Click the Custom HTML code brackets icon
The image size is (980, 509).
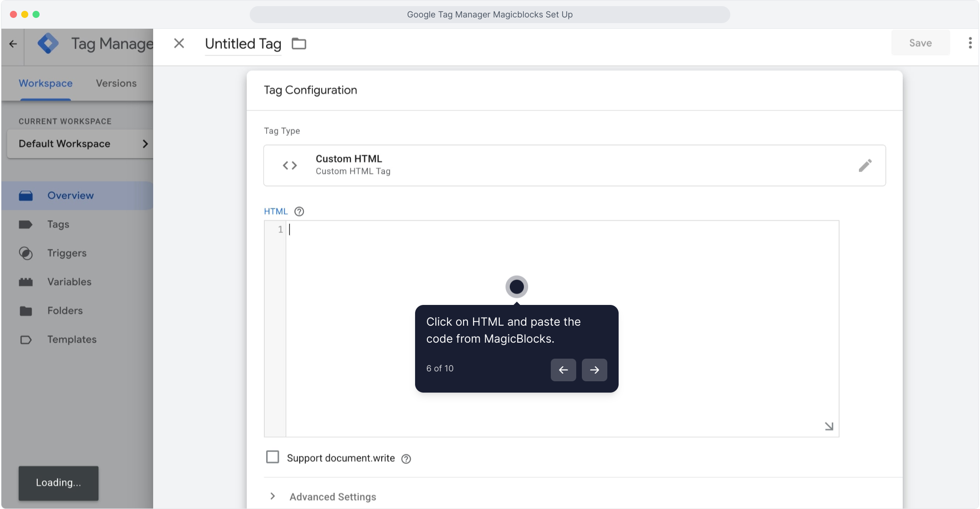(290, 165)
